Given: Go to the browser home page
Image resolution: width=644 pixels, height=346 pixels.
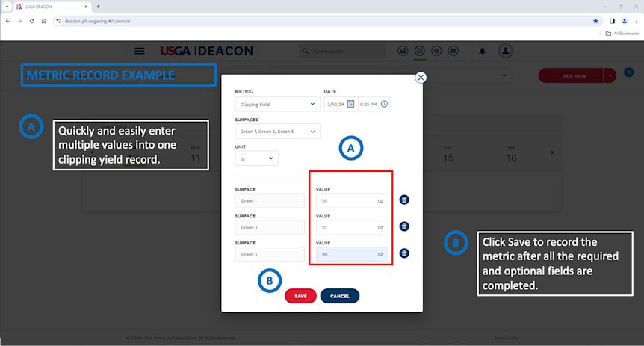Looking at the screenshot, I should [44, 21].
